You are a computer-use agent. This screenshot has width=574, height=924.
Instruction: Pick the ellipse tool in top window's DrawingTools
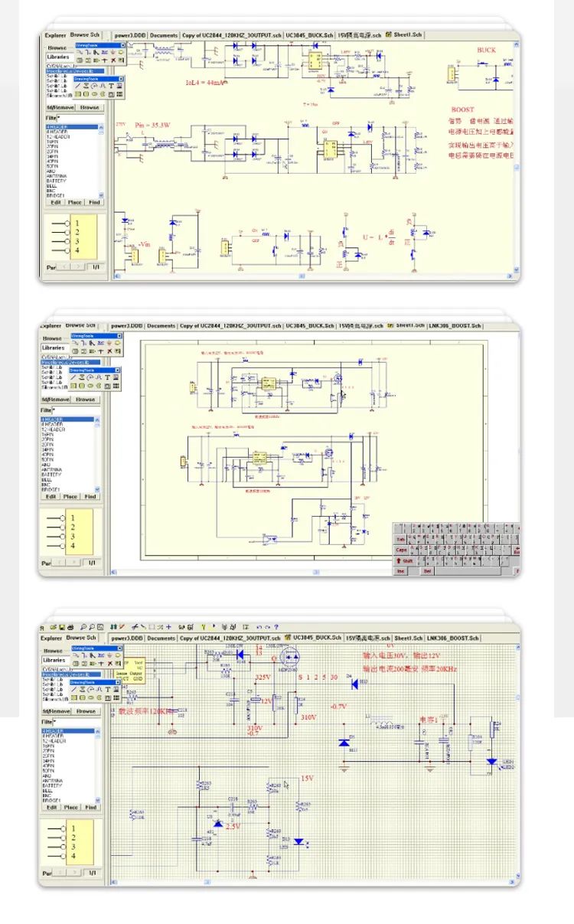click(93, 94)
